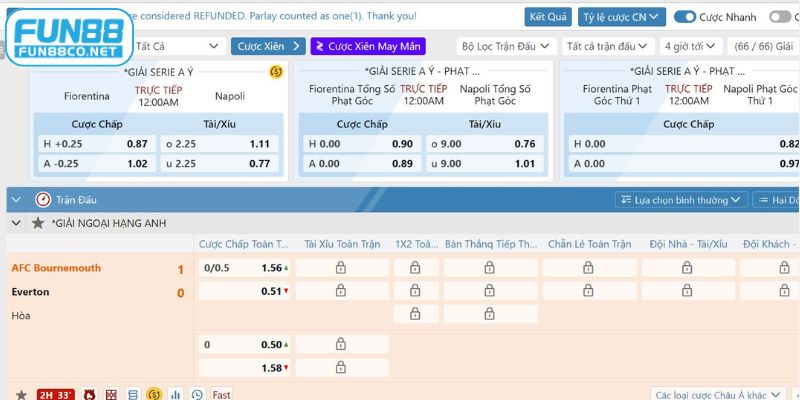Click the gold coin icon in the bottom row
800x400 pixels.
click(x=154, y=394)
